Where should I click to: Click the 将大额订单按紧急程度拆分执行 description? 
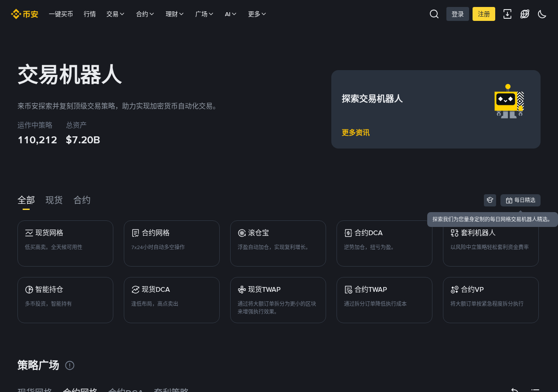tap(487, 304)
